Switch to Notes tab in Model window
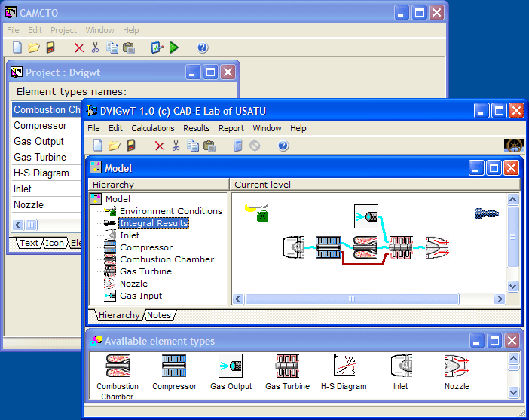 (x=159, y=315)
